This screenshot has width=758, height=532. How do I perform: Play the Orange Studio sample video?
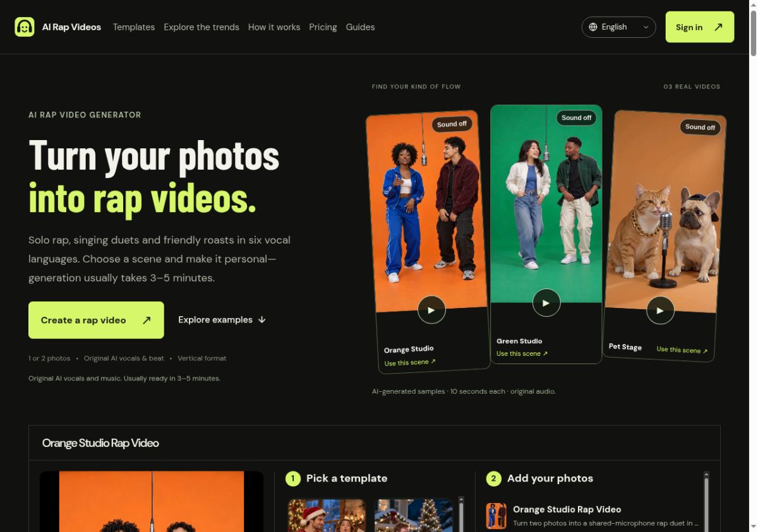pyautogui.click(x=431, y=310)
